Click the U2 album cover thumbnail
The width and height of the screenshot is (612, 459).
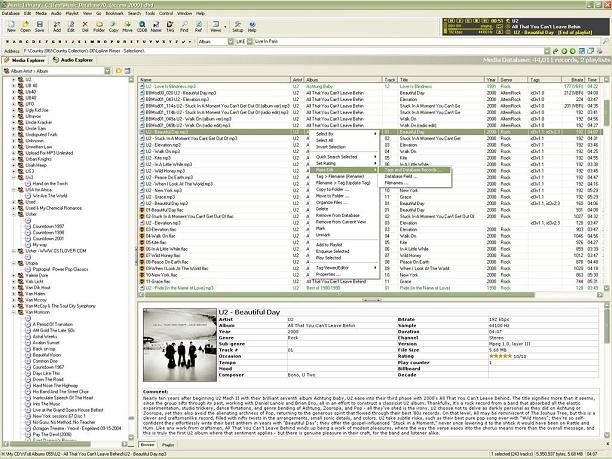pos(180,345)
